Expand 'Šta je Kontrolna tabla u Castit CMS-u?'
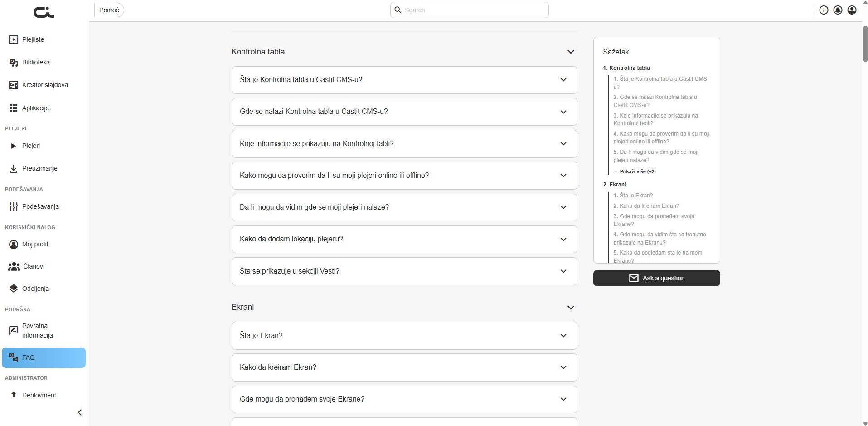The width and height of the screenshot is (868, 426). [x=404, y=80]
